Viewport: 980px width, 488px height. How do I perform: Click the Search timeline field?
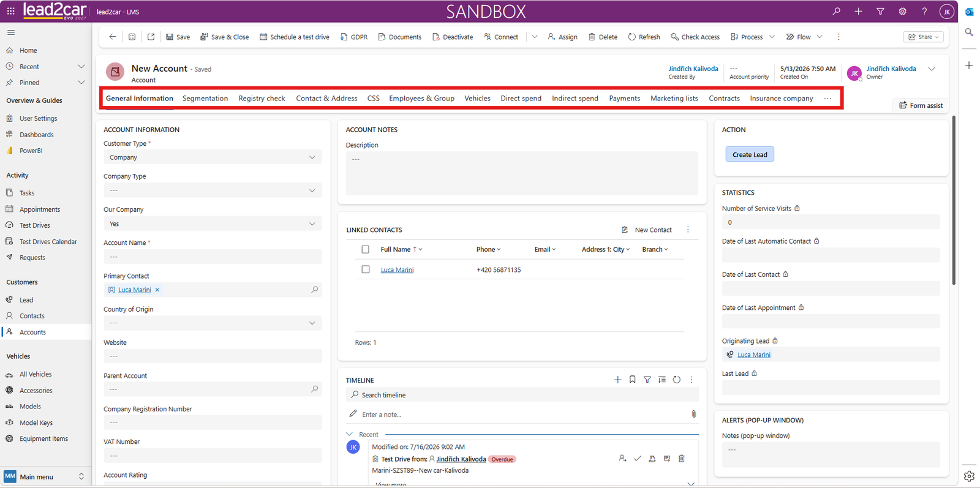coord(522,395)
